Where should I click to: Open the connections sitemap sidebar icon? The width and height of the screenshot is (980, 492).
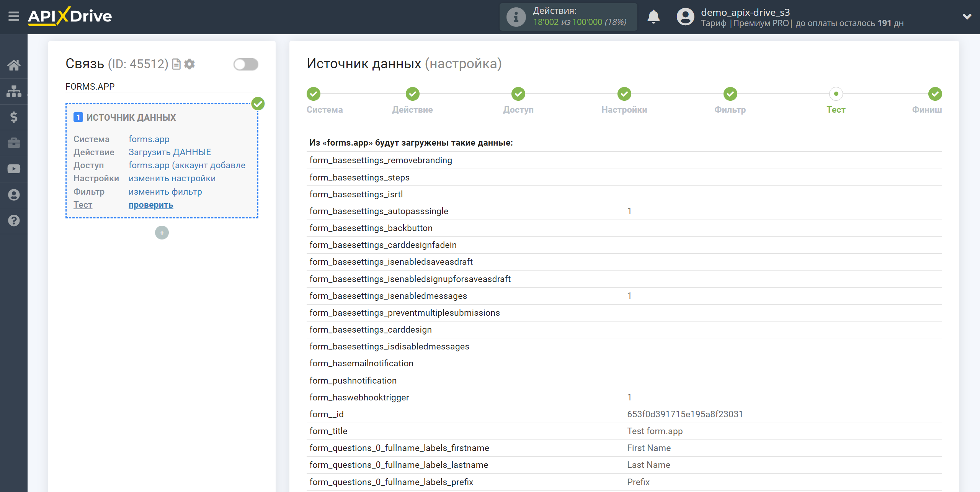(x=14, y=91)
